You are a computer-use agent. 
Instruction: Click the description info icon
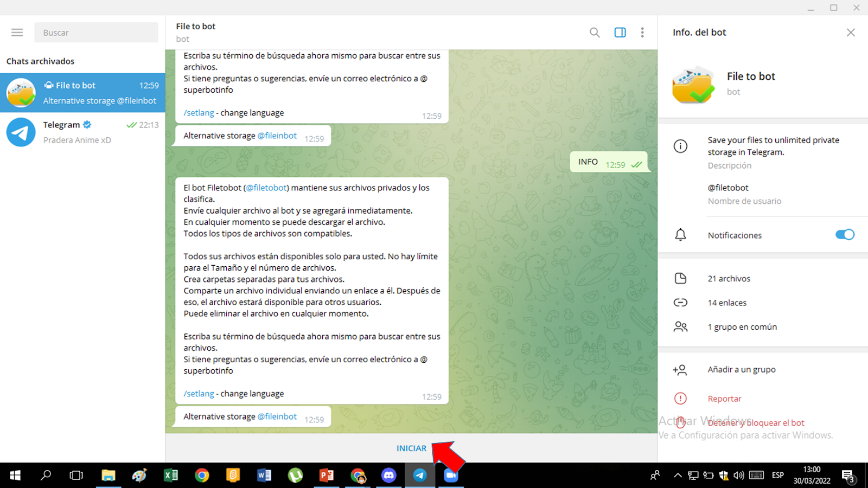point(680,146)
